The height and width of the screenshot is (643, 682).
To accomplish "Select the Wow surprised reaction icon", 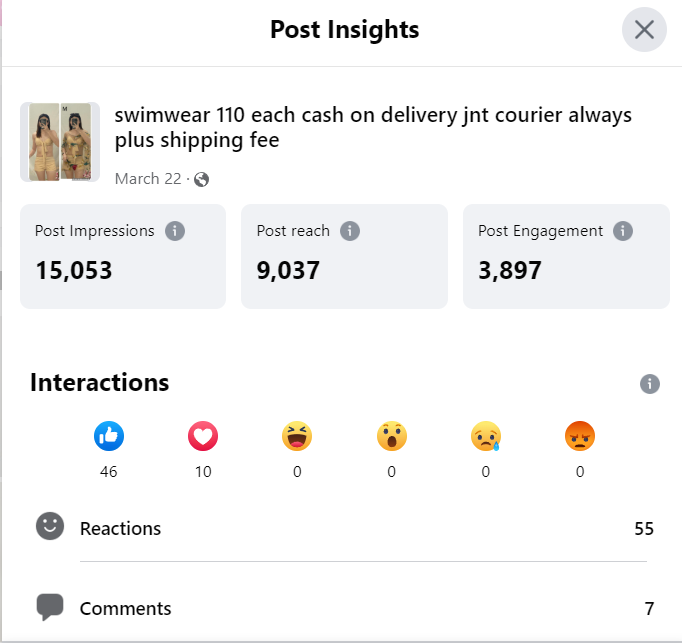I will click(x=391, y=436).
